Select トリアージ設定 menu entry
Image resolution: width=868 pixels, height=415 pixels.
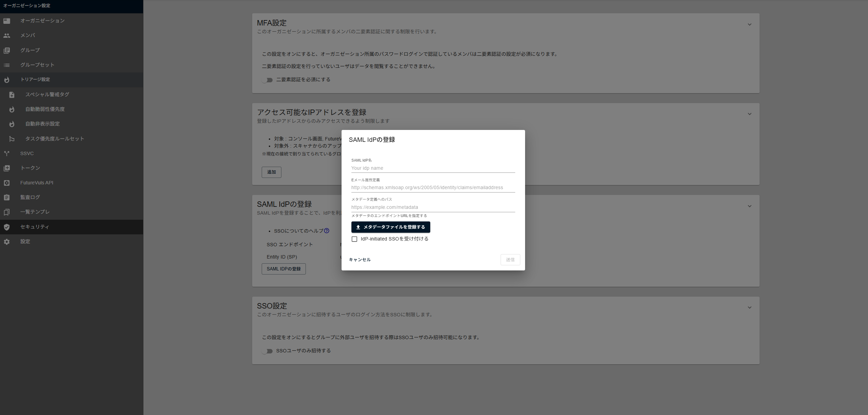[x=71, y=80]
